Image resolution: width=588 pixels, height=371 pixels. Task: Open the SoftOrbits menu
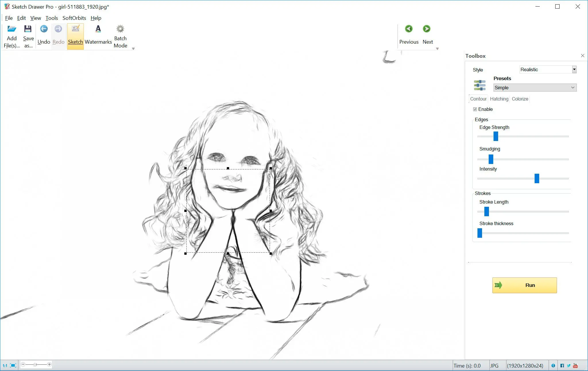tap(74, 18)
